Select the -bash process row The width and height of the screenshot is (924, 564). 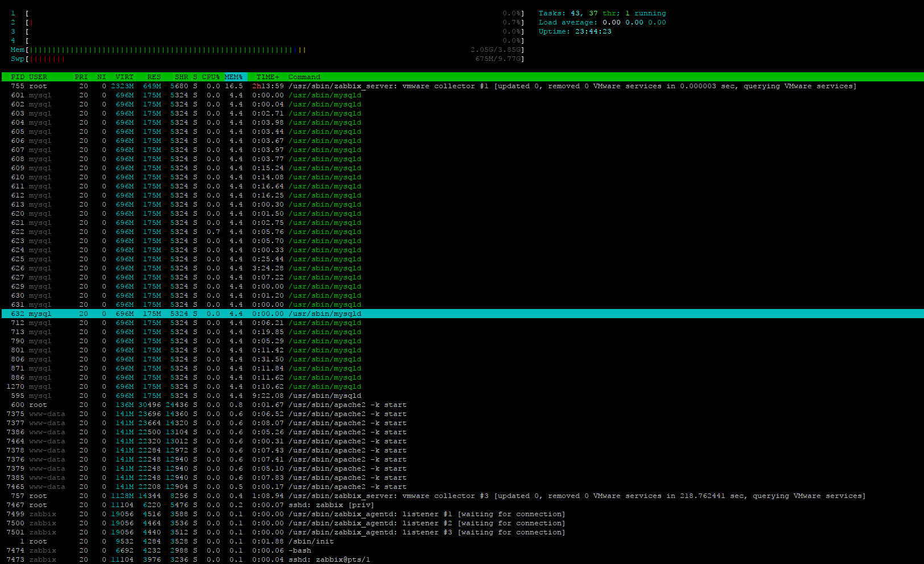pyautogui.click(x=300, y=551)
